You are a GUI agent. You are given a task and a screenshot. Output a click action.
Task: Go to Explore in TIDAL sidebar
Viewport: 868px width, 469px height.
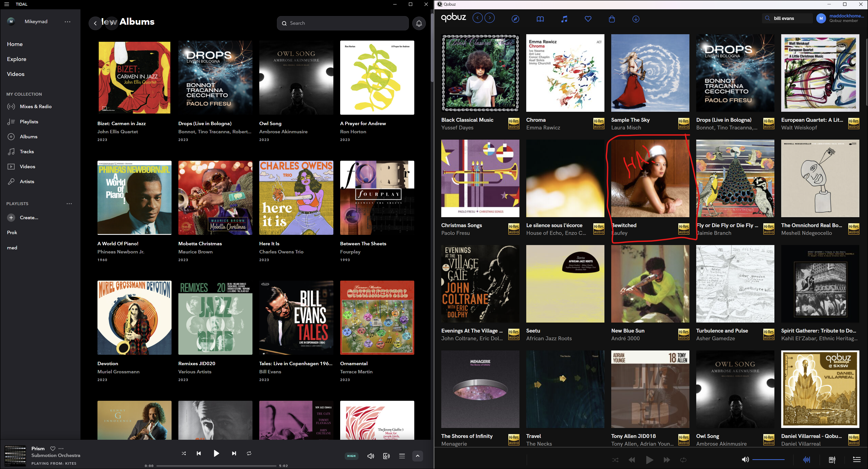17,59
